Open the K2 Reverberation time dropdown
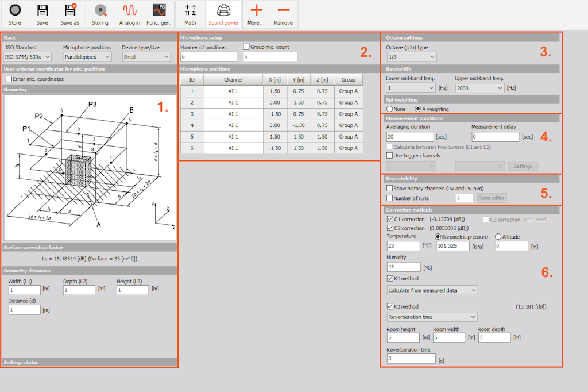Screen dimensions: 588x392 pos(432,317)
